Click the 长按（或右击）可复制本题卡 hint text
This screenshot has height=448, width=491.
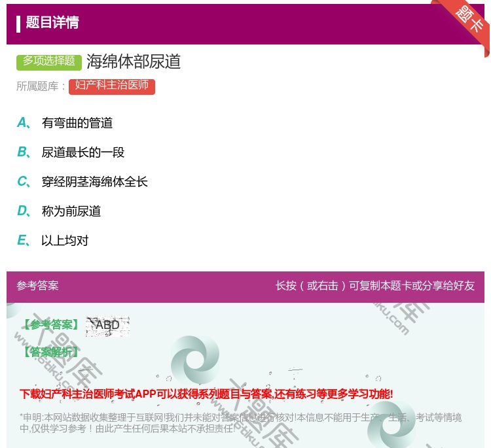375,286
